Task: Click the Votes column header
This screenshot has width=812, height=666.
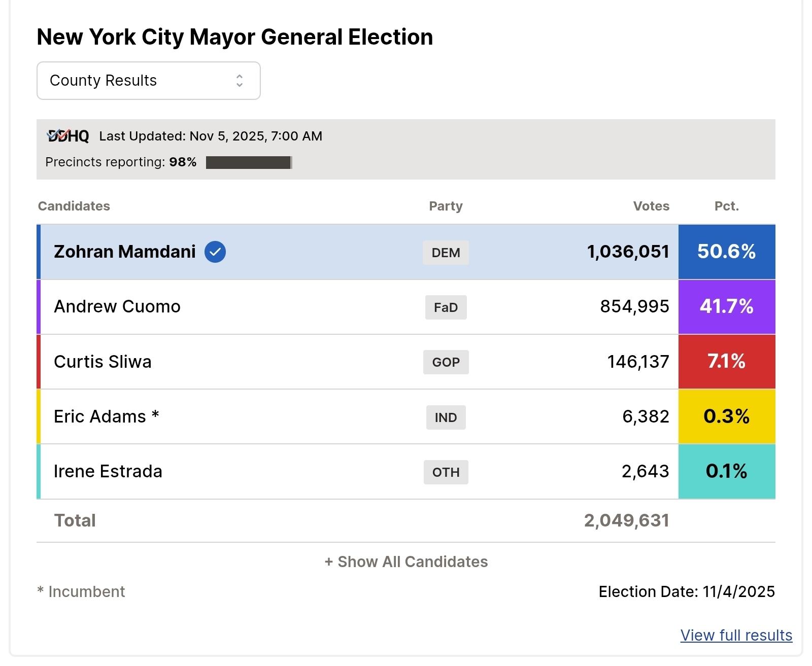Action: click(651, 206)
